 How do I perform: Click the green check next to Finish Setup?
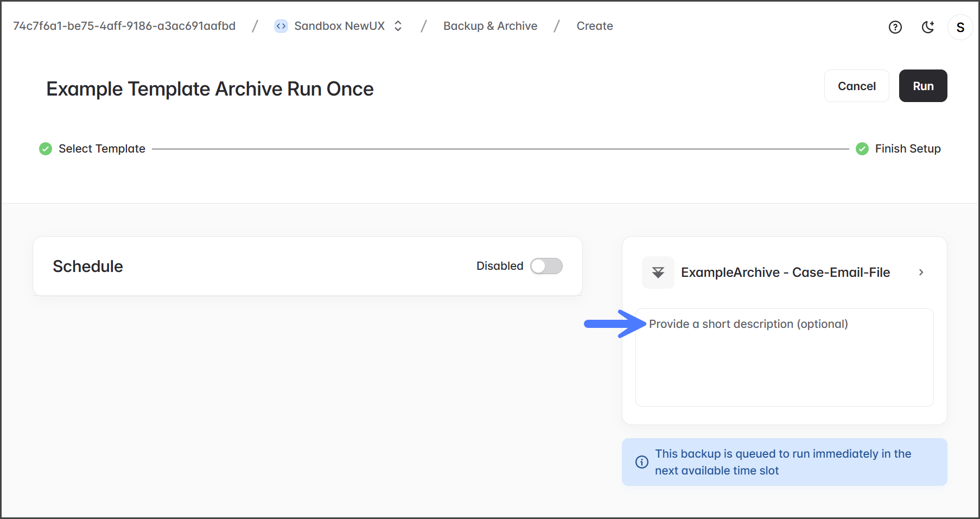[x=862, y=149]
